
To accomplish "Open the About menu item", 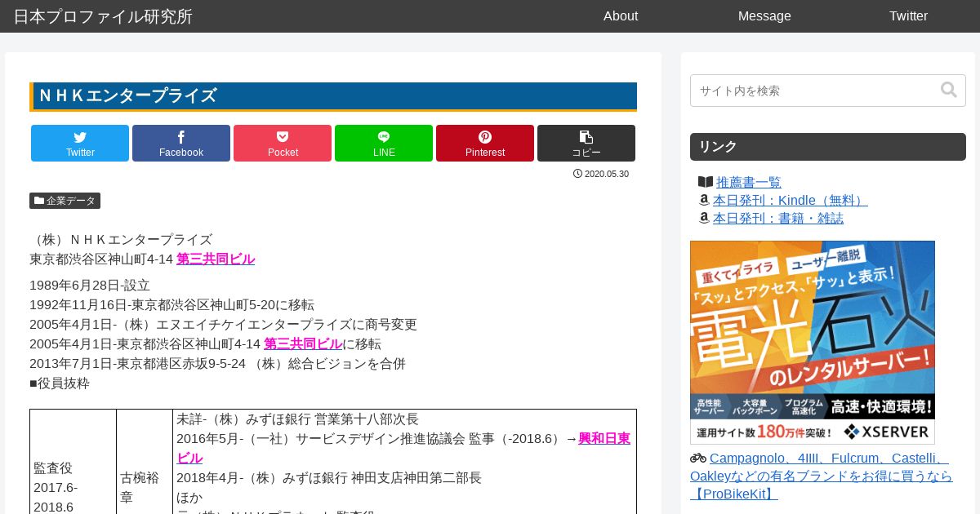I will click(x=621, y=16).
